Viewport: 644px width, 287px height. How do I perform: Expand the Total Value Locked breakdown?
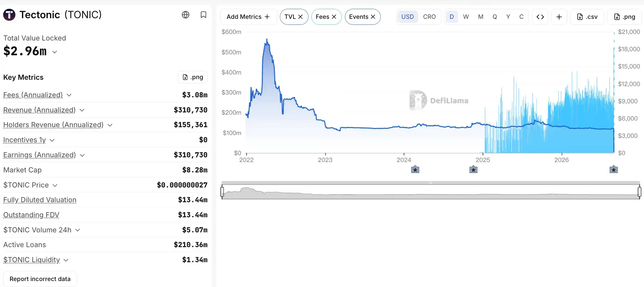click(55, 52)
